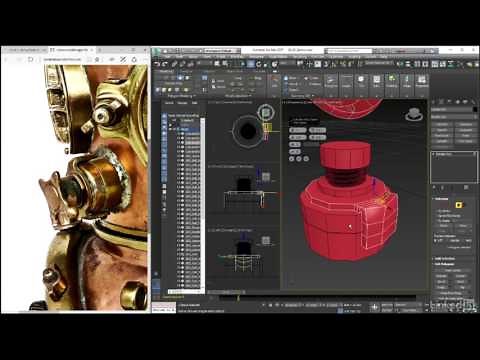The image size is (480, 360).
Task: Open the Animation menu
Action: (x=256, y=57)
